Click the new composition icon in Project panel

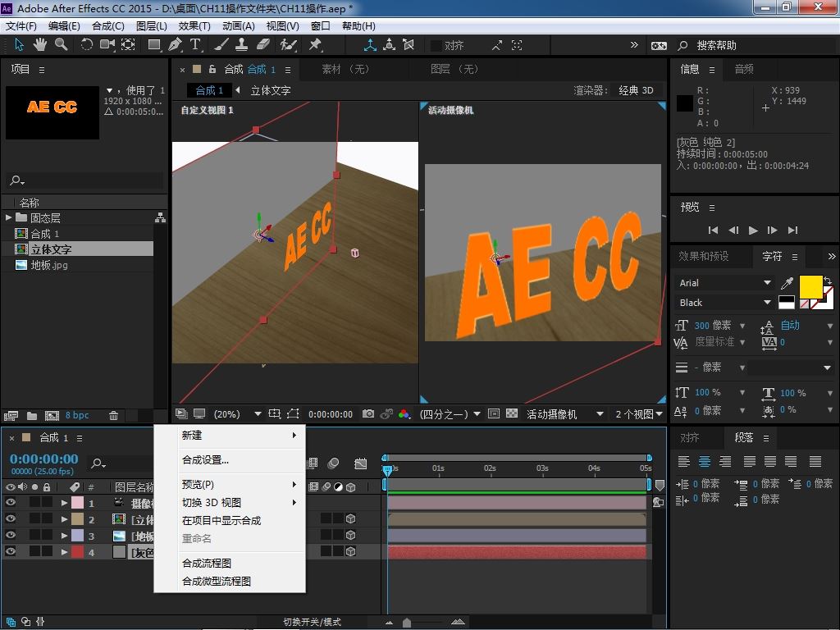tap(52, 416)
